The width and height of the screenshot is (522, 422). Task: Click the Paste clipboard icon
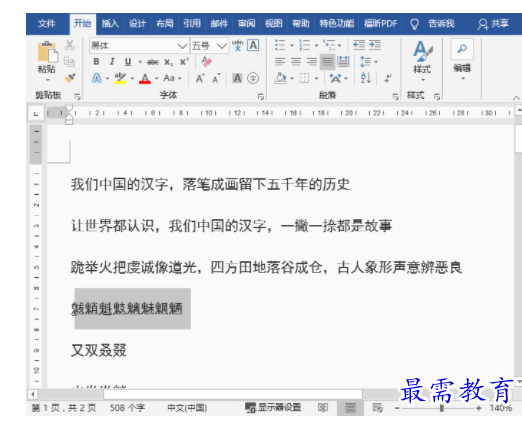point(47,52)
